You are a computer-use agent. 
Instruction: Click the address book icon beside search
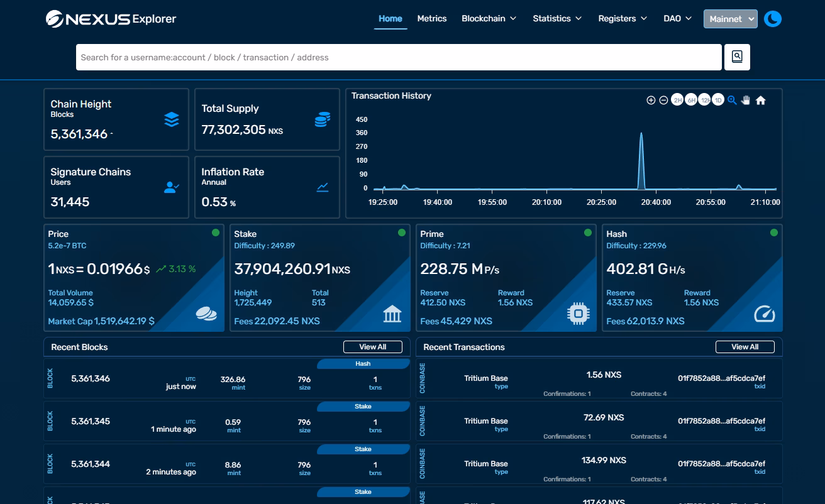(x=737, y=57)
